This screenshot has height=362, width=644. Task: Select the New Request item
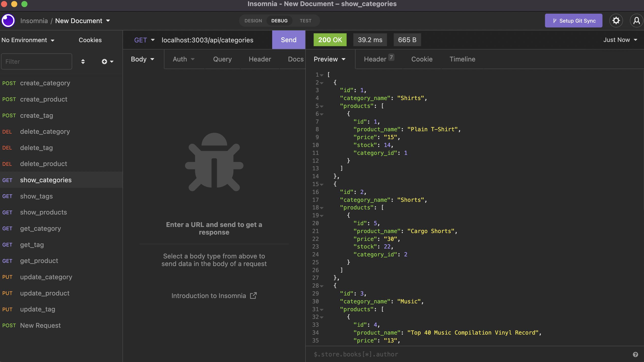[61, 325]
